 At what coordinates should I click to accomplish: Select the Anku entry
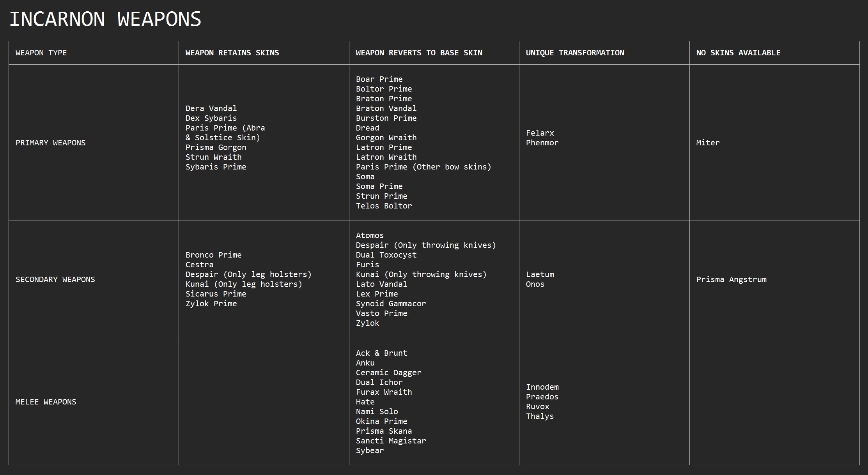click(365, 363)
